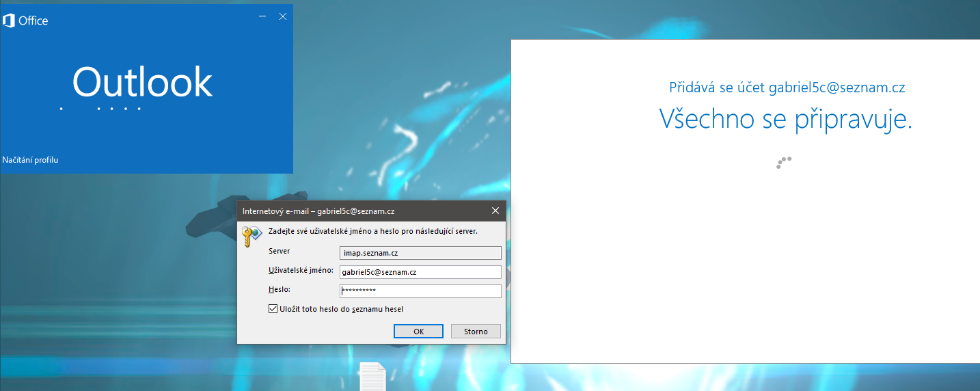Focus the Heslo password field
The height and width of the screenshot is (391, 980).
pos(420,291)
